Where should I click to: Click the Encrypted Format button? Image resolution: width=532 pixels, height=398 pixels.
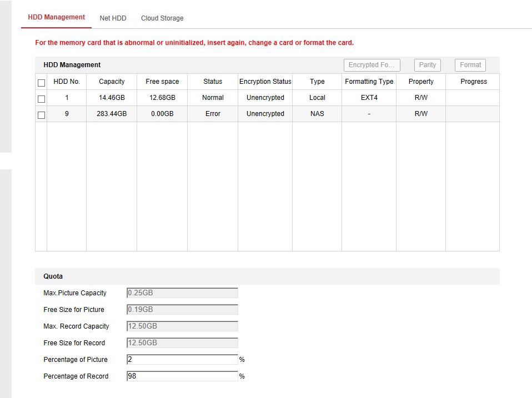pos(371,65)
